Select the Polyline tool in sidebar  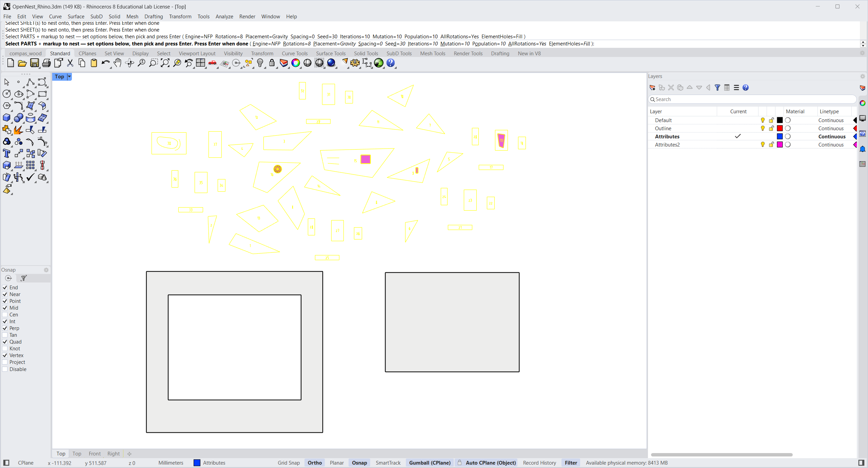[30, 82]
